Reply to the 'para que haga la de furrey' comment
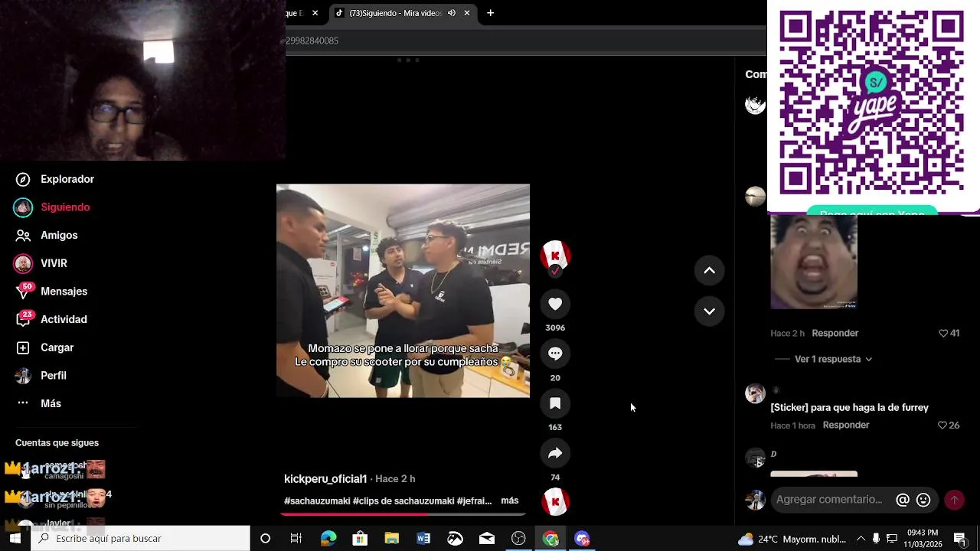 [846, 425]
